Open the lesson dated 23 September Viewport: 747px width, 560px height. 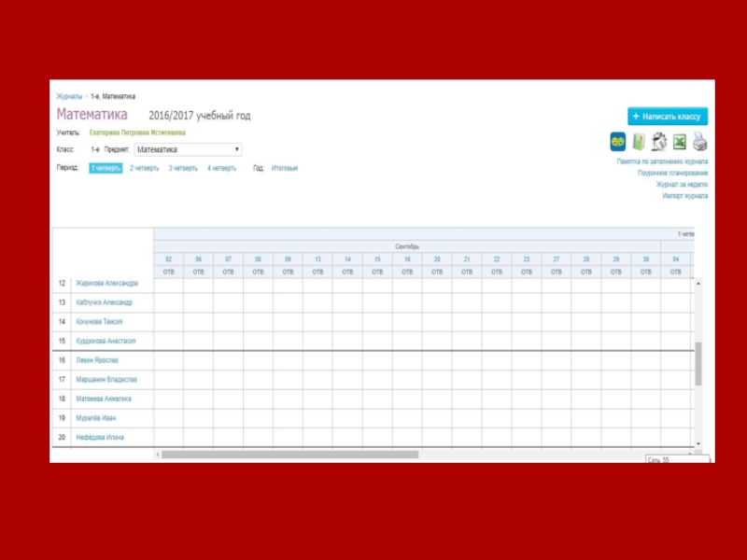click(x=527, y=259)
